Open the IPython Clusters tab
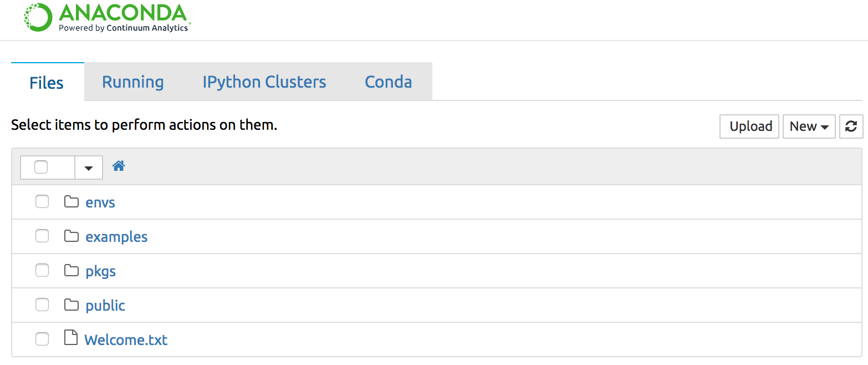868x365 pixels. (264, 82)
